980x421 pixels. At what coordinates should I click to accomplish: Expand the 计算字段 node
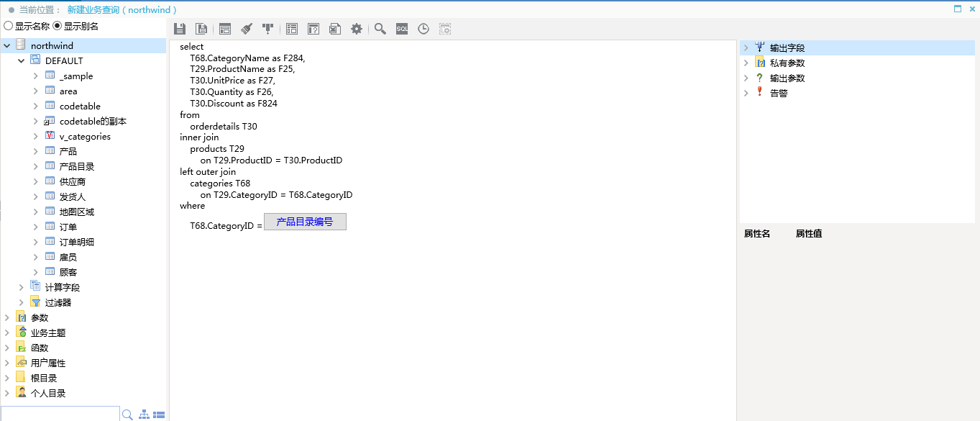21,287
